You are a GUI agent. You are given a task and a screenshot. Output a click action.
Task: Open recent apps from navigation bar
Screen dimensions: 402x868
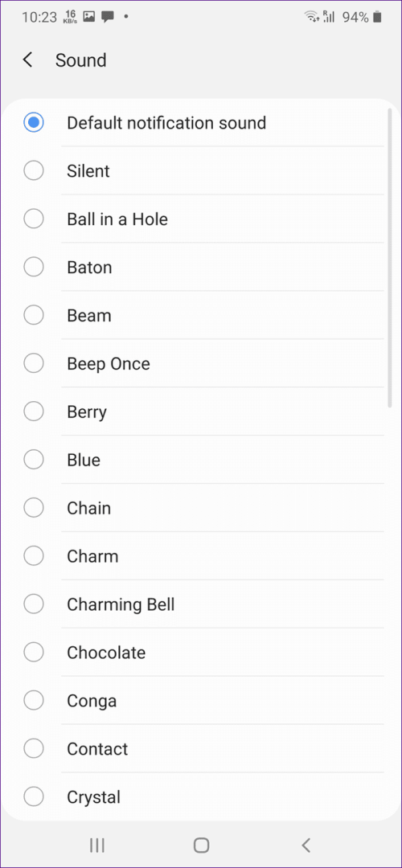click(97, 845)
